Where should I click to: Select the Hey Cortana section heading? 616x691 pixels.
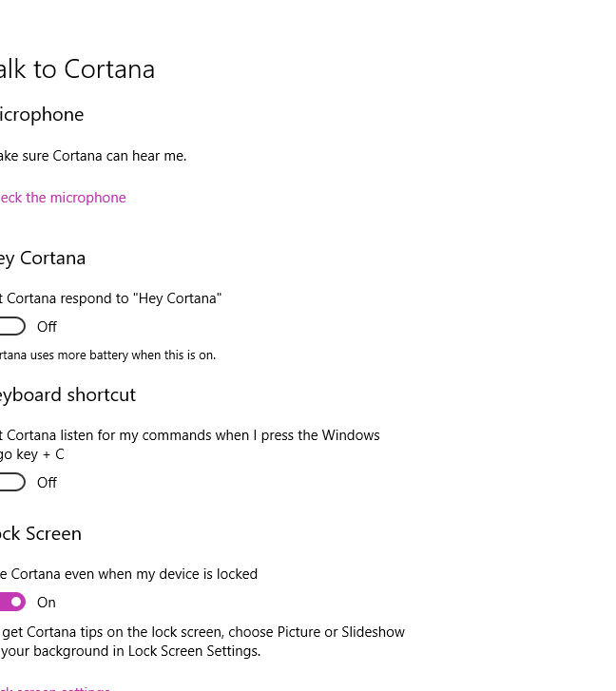tap(43, 259)
